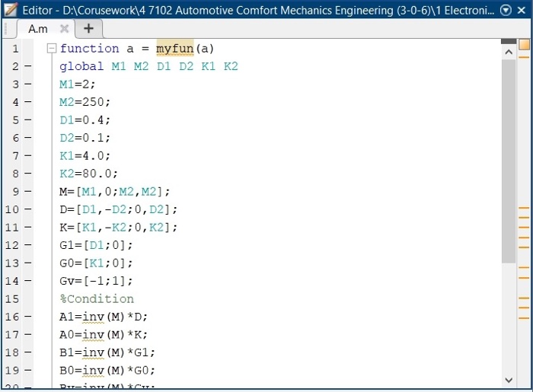The height and width of the screenshot is (392, 533).
Task: Click the M2=250; statement
Action: point(85,102)
